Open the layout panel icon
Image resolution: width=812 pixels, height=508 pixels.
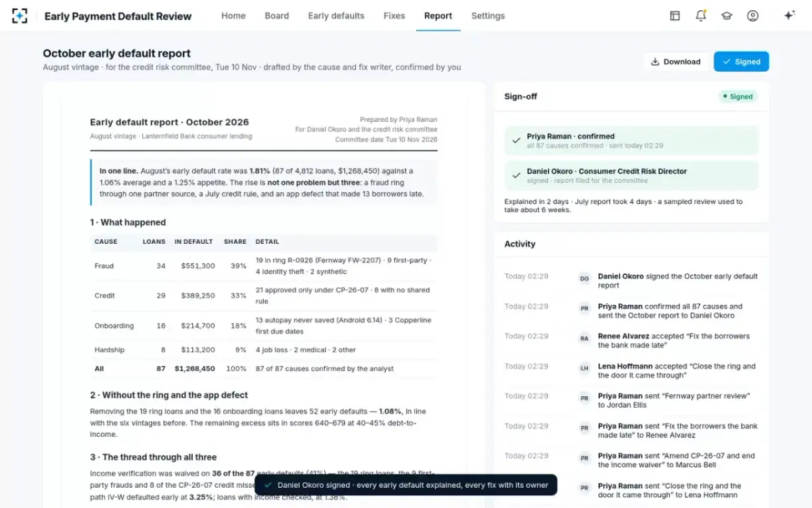tap(675, 16)
